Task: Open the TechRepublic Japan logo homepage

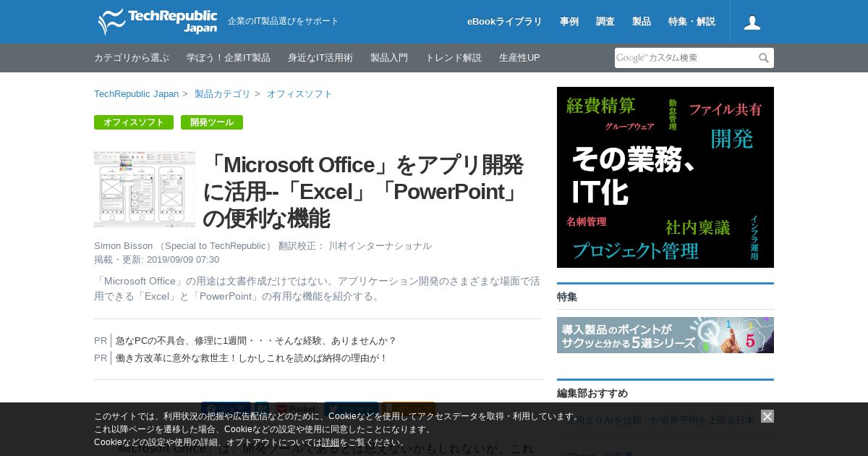Action: click(158, 22)
